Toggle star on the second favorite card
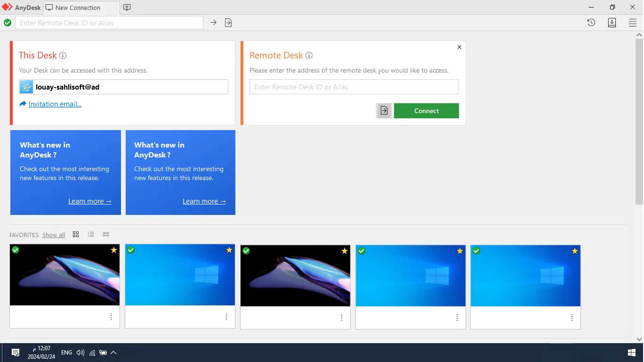Image resolution: width=644 pixels, height=362 pixels. [x=229, y=250]
